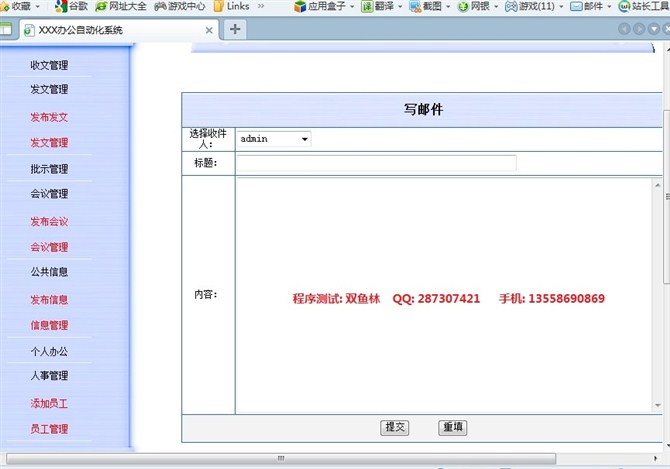Click the tab bar forward arrow circle

pos(639,29)
